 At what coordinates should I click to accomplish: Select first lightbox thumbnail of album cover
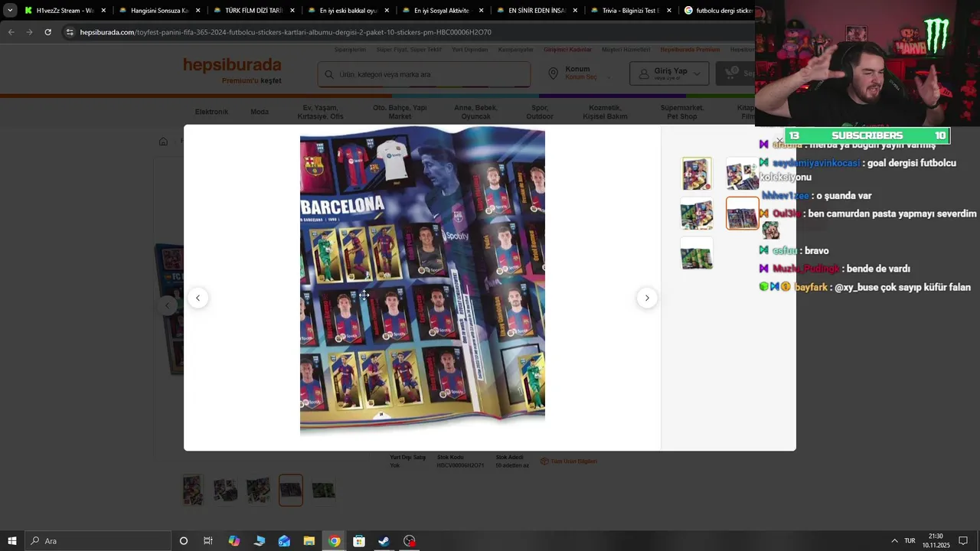[697, 174]
